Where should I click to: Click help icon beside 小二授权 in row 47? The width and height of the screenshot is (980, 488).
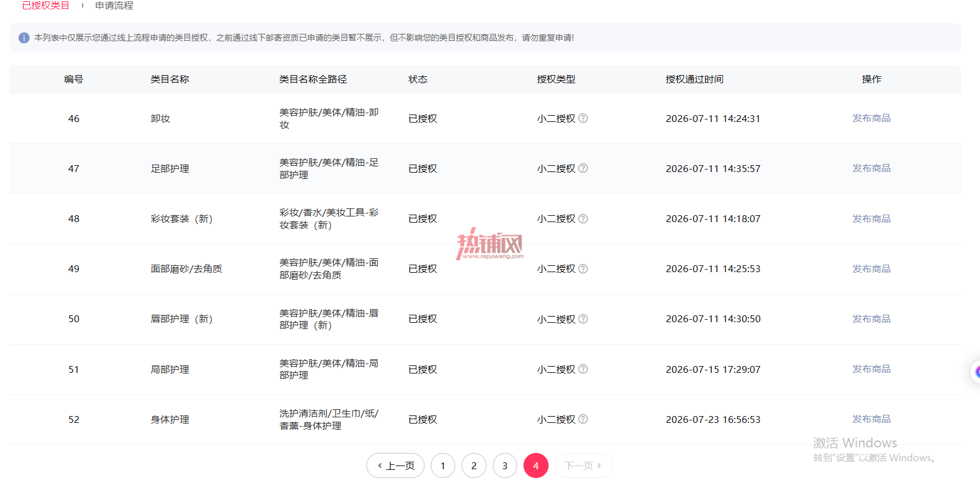click(583, 168)
